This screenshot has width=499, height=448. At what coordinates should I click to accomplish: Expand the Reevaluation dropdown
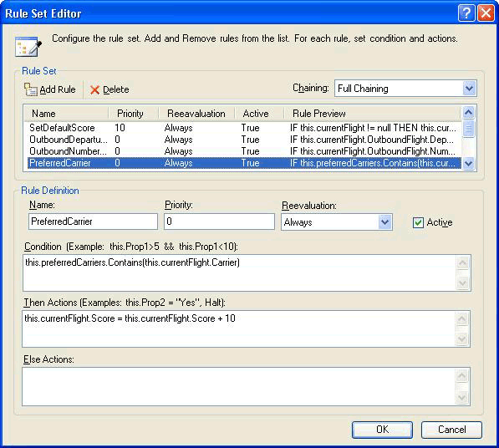tap(384, 221)
